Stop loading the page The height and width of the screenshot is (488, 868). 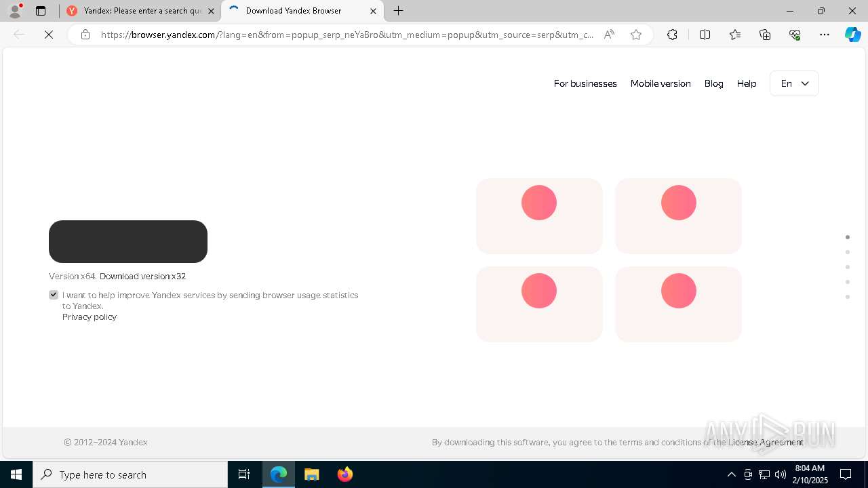49,35
